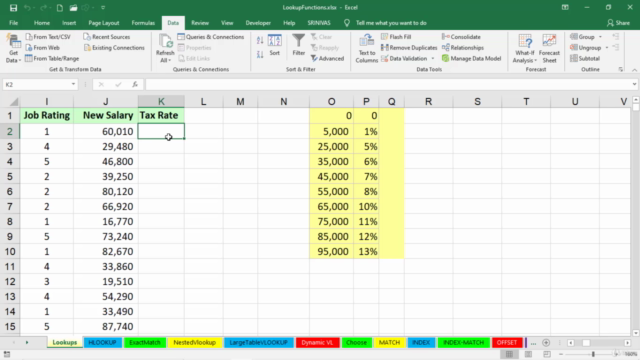Select column K header
Screen dimensions: 640x360
pyautogui.click(x=161, y=102)
